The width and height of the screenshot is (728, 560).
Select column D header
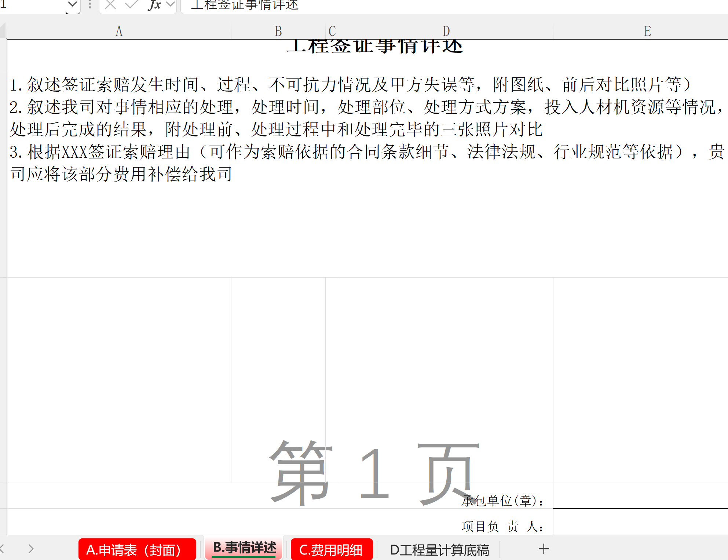(x=446, y=31)
